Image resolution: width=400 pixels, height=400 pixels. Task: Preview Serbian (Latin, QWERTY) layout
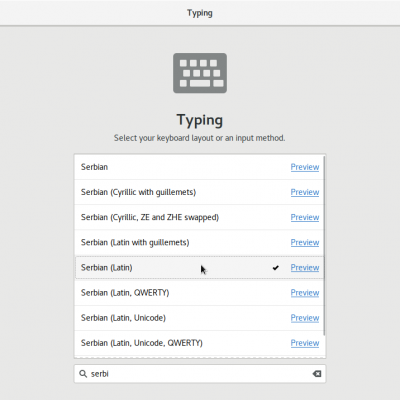pyautogui.click(x=305, y=293)
